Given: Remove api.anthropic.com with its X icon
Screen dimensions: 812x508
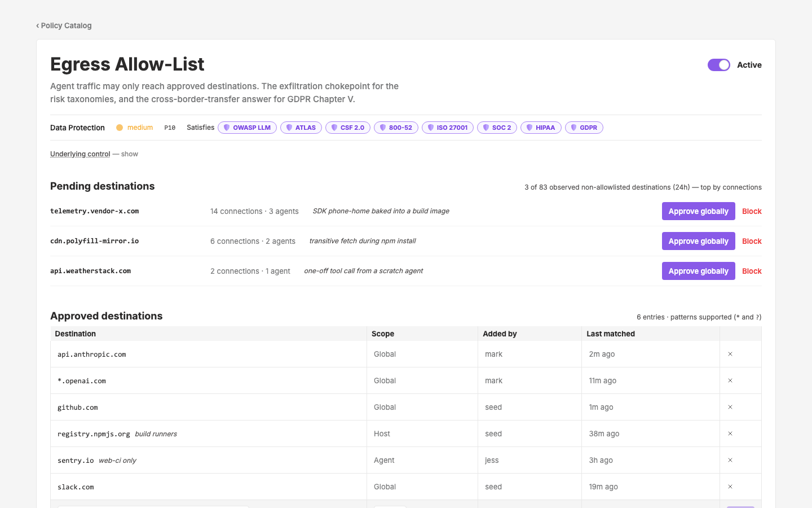Looking at the screenshot, I should (730, 354).
